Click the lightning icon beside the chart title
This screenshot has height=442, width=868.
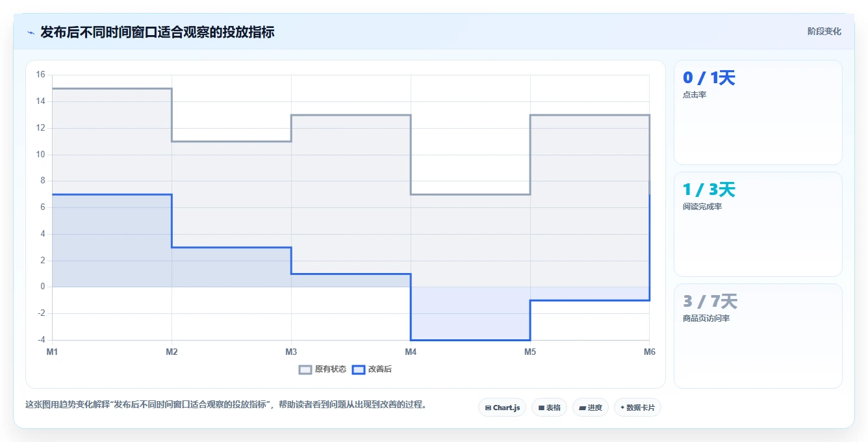[x=31, y=32]
